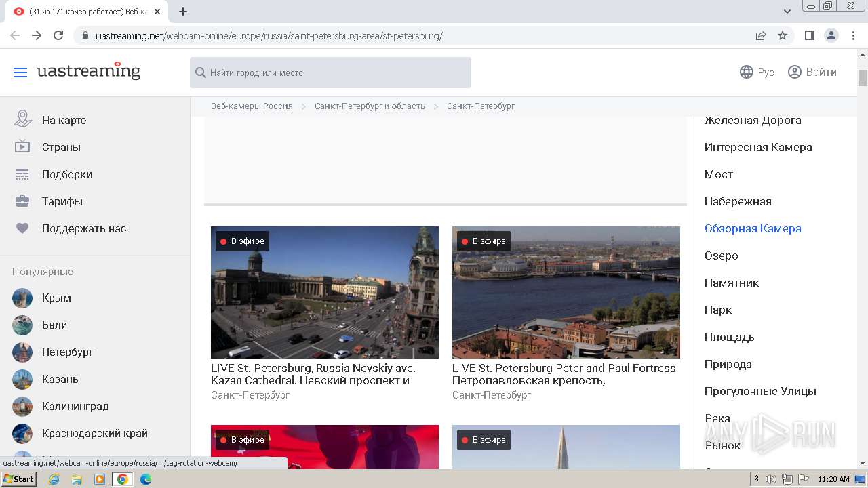
Task: Open the Подборки collections icon
Action: 22,174
